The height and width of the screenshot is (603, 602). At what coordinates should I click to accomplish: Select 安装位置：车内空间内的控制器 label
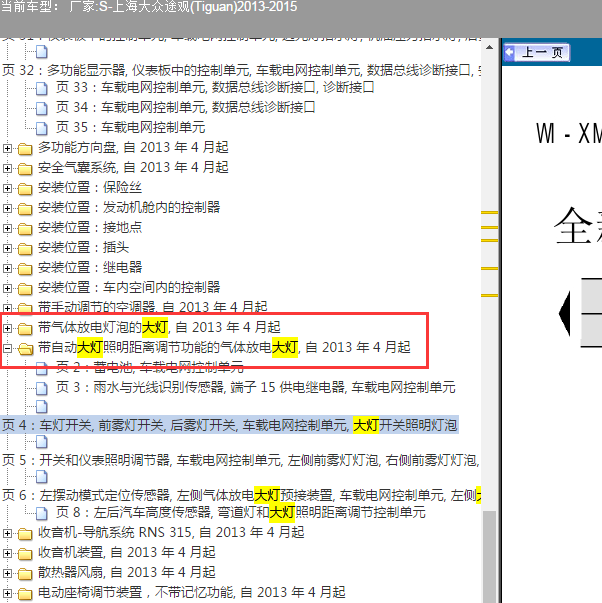tap(129, 287)
